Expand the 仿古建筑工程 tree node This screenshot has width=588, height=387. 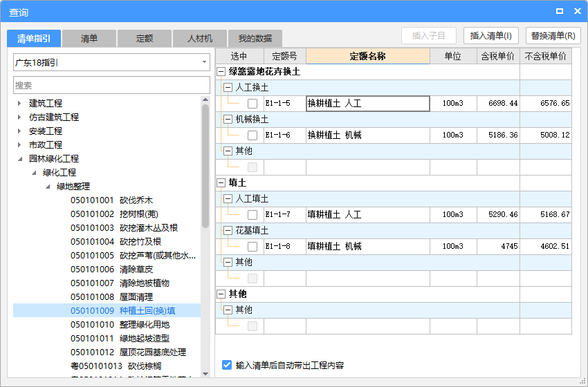(x=19, y=117)
